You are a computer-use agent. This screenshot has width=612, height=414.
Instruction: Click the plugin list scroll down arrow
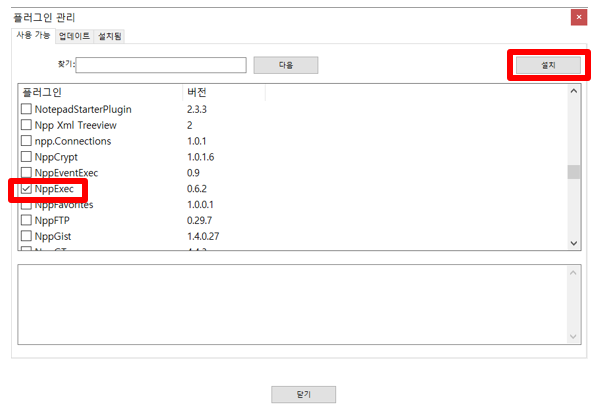click(x=574, y=243)
